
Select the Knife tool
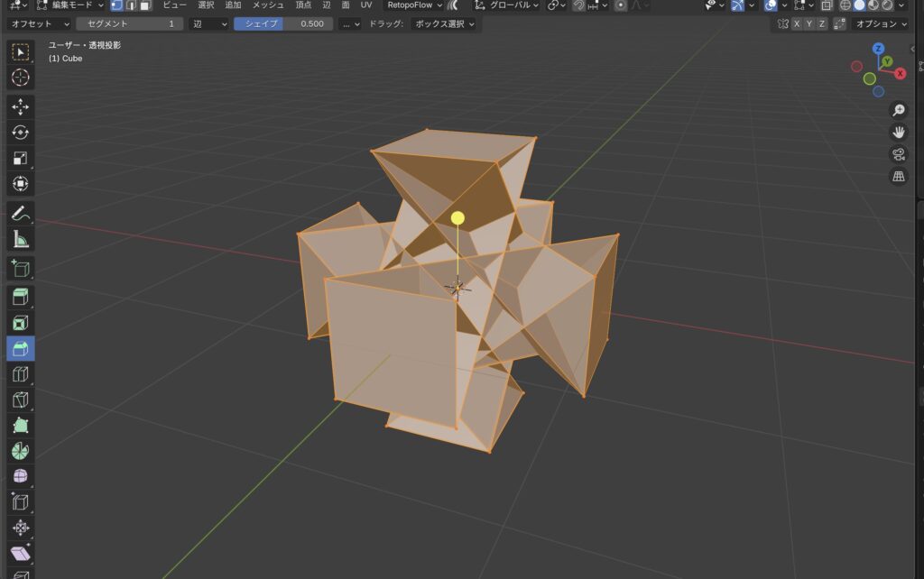click(x=21, y=400)
